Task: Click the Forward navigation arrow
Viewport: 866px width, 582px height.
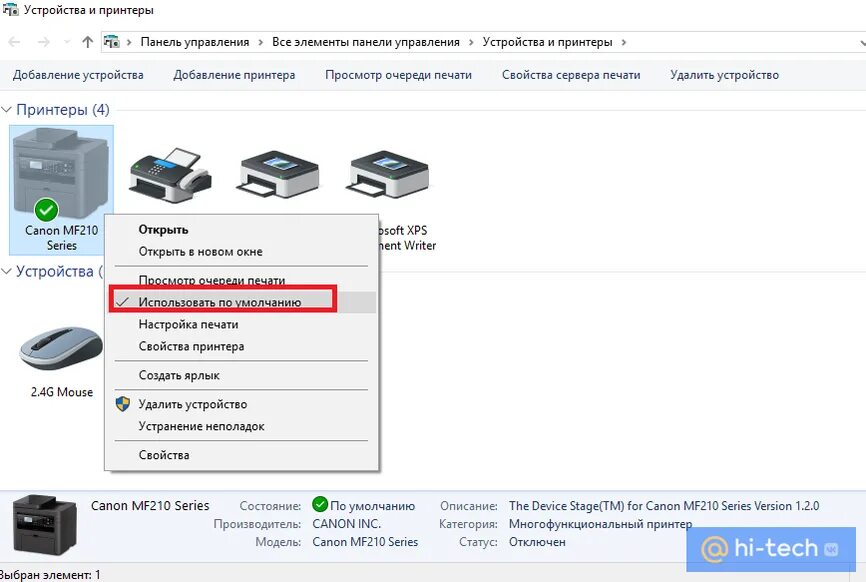Action: [x=44, y=42]
